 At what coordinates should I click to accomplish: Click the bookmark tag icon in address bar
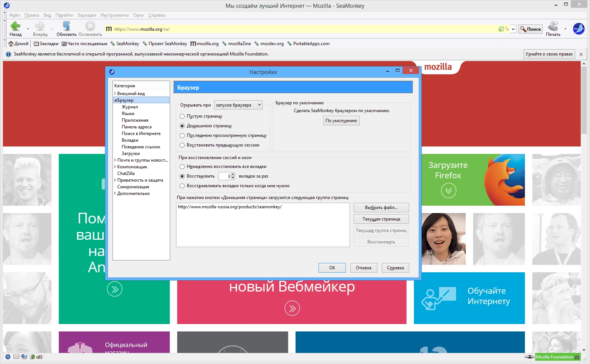(507, 29)
